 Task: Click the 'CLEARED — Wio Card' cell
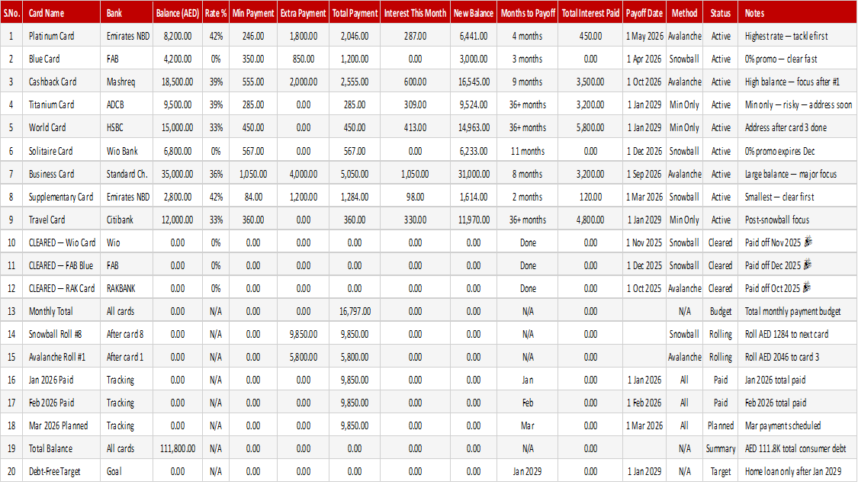(62, 242)
